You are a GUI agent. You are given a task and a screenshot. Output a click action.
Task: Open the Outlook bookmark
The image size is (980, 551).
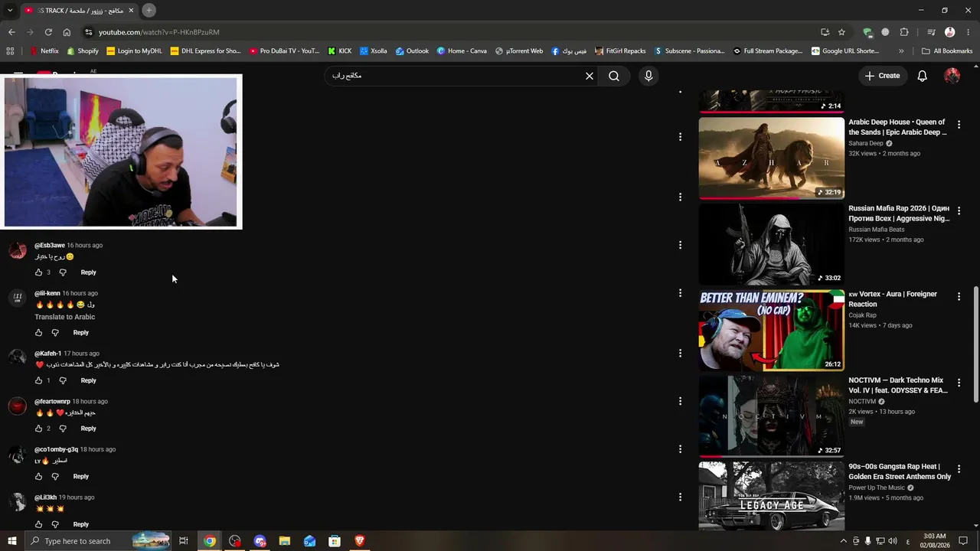point(412,51)
